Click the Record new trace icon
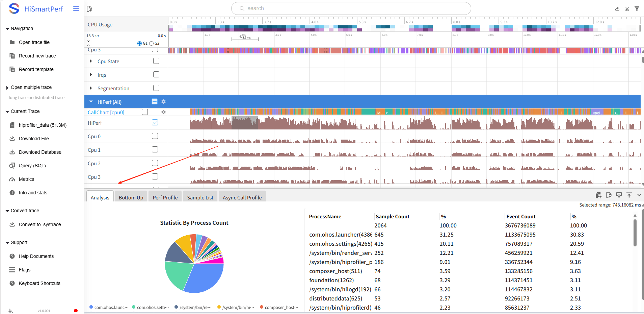 click(x=12, y=56)
